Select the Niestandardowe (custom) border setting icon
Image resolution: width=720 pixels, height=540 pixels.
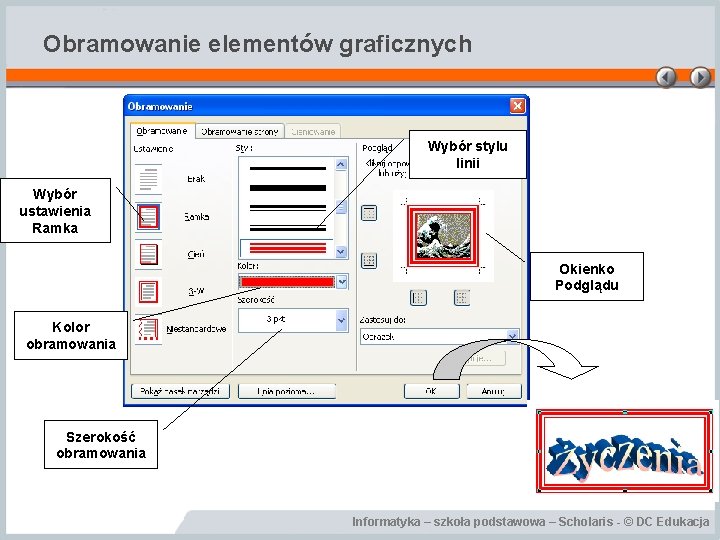point(148,329)
